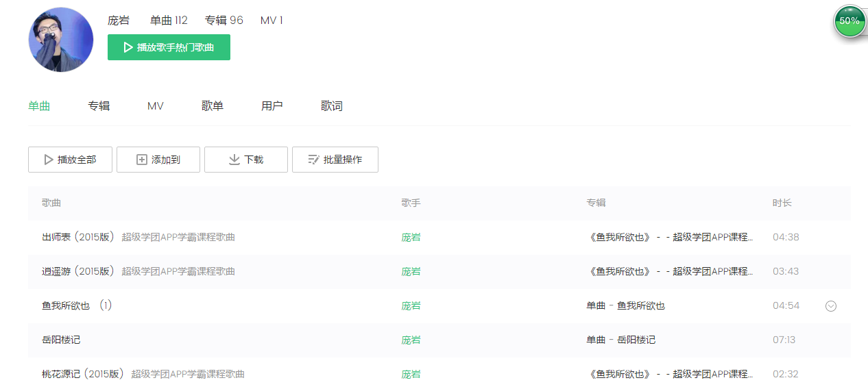Go to the 用户 tab

[x=272, y=106]
